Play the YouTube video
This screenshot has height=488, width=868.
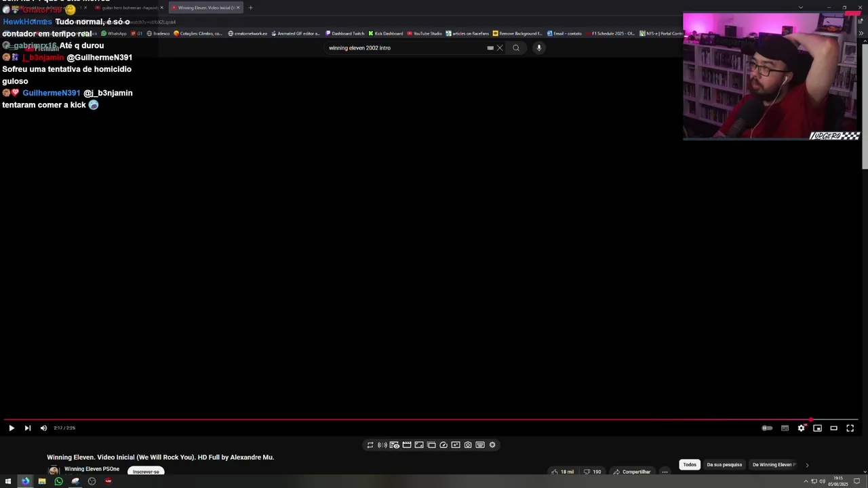tap(11, 428)
